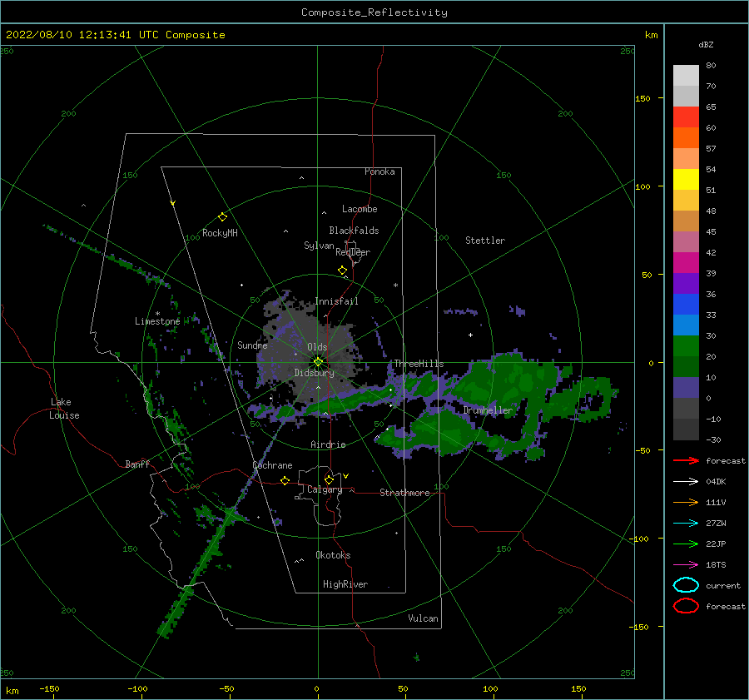Click the dBZ legend heading
The width and height of the screenshot is (749, 700).
click(706, 44)
